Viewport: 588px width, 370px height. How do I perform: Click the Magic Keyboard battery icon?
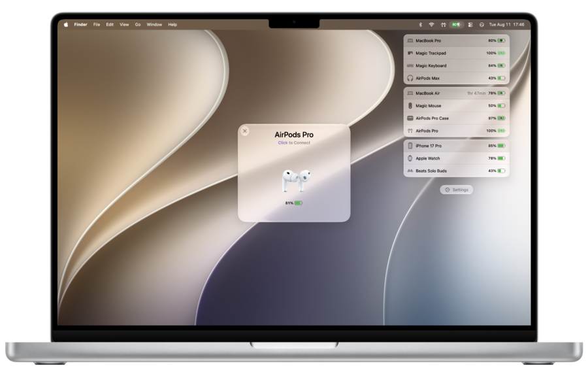[x=501, y=65]
